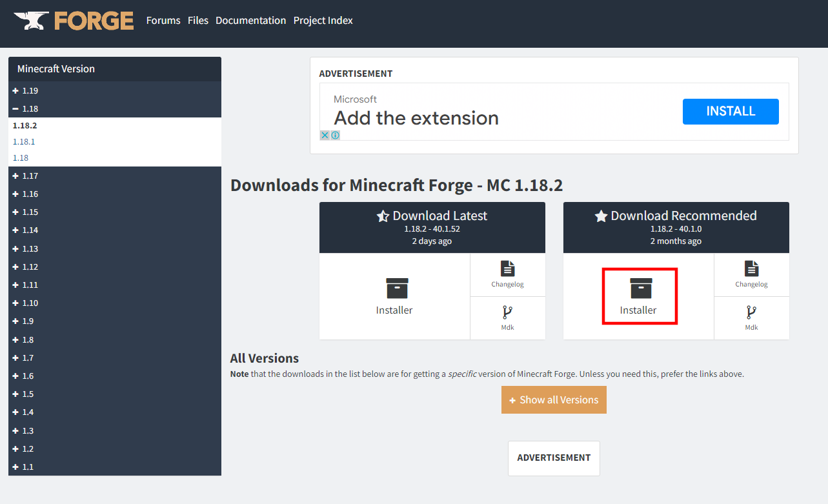Click the ad info icon
Viewport: 828px width, 504px height.
coord(335,135)
